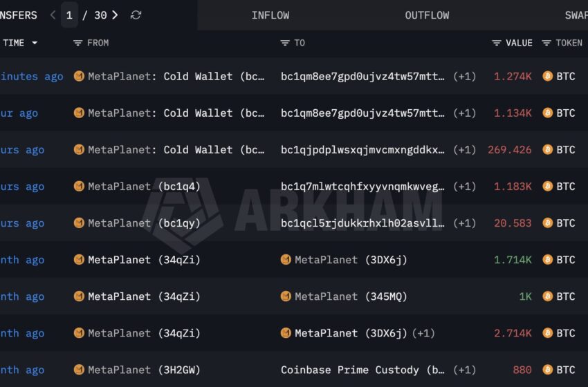Screen dimensions: 588x387
Task: Open recipient address bc1qjpdplwsxqjmvcmxngddkx
Action: 362,150
